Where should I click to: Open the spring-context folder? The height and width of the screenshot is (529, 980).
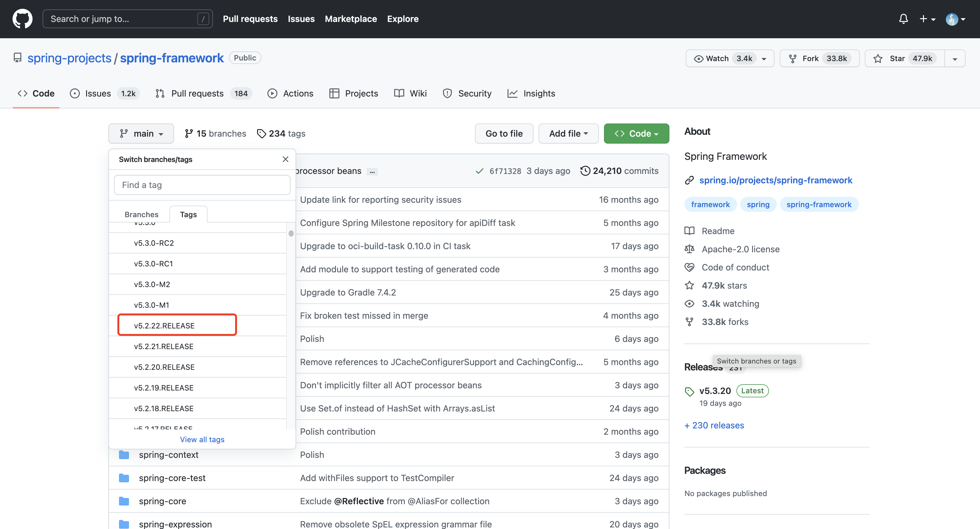pyautogui.click(x=168, y=455)
